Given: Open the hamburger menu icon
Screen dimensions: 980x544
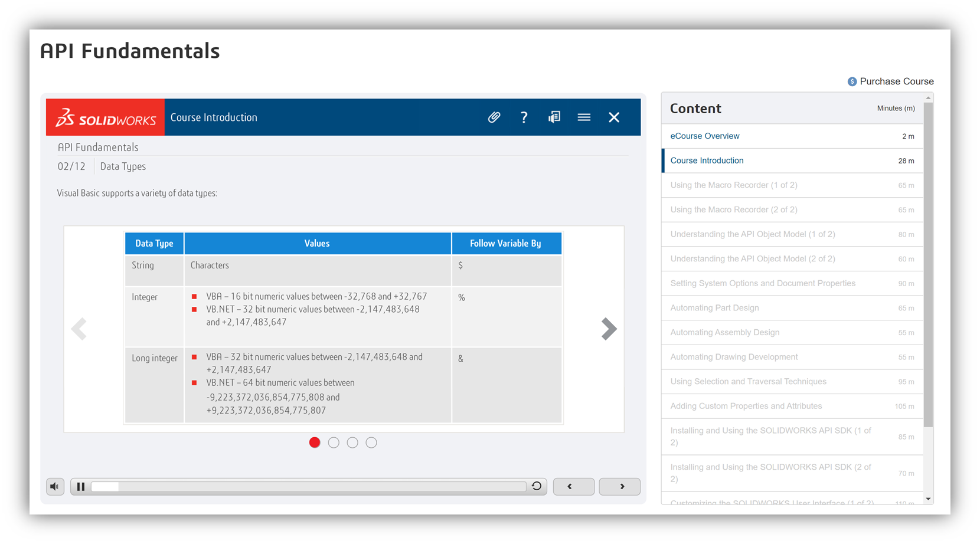Looking at the screenshot, I should click(x=584, y=117).
